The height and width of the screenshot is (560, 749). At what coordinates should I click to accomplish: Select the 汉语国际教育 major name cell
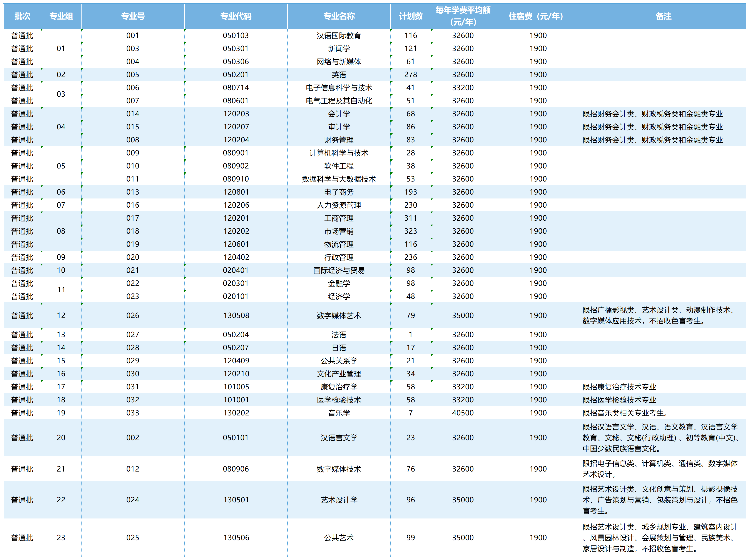pos(339,35)
